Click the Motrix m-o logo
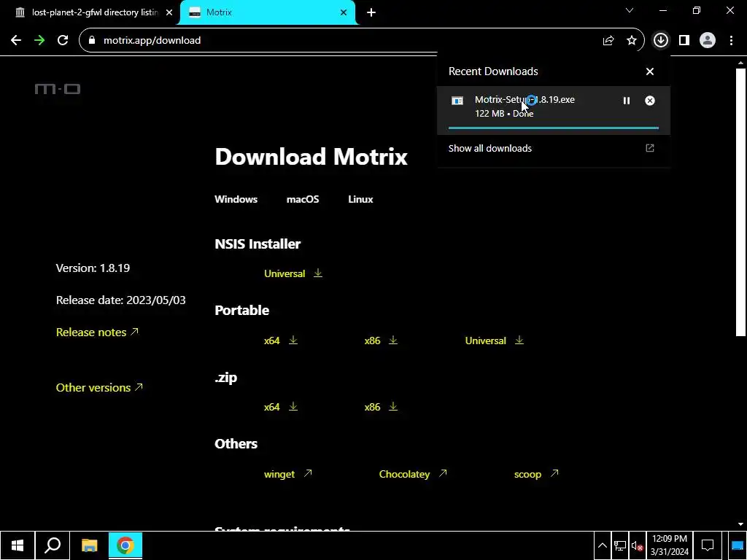The image size is (747, 560). click(x=58, y=89)
